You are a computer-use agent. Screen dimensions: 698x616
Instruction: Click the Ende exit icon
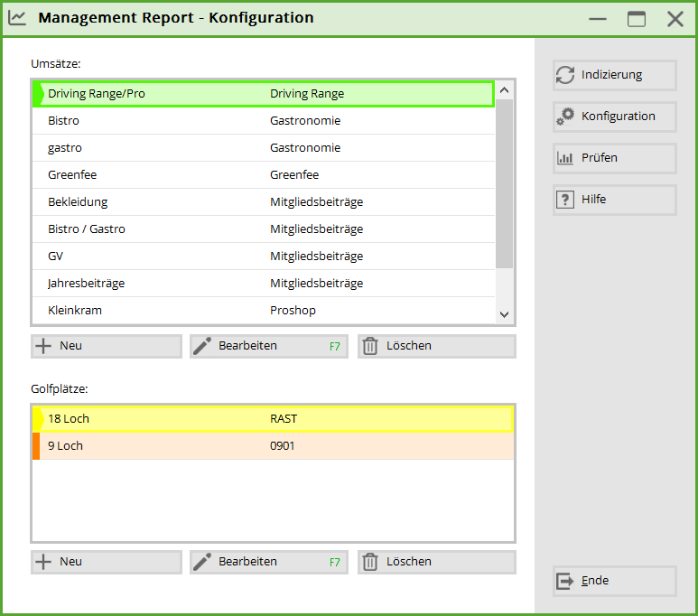coord(565,581)
